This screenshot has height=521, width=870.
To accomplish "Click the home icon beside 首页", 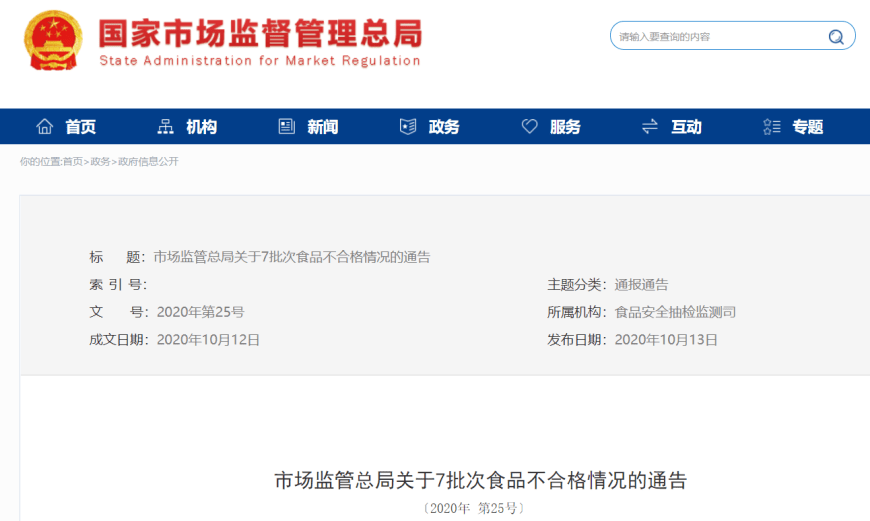I will pos(44,127).
